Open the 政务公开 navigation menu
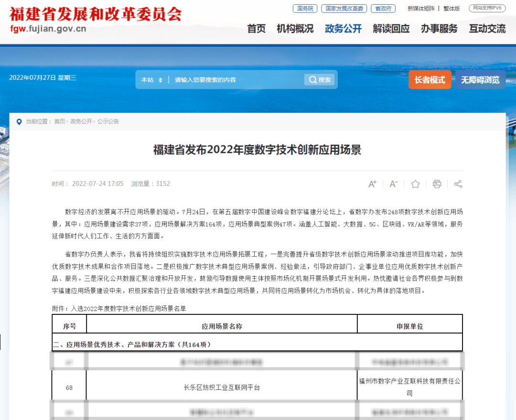 (x=343, y=29)
